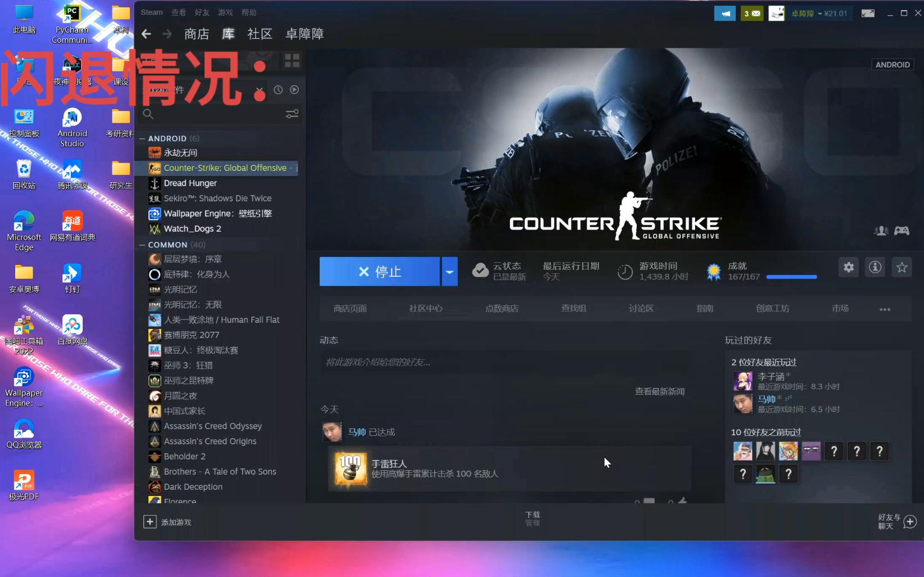The height and width of the screenshot is (577, 924).
Task: Click cloud status checkmark icon
Action: [x=480, y=271]
